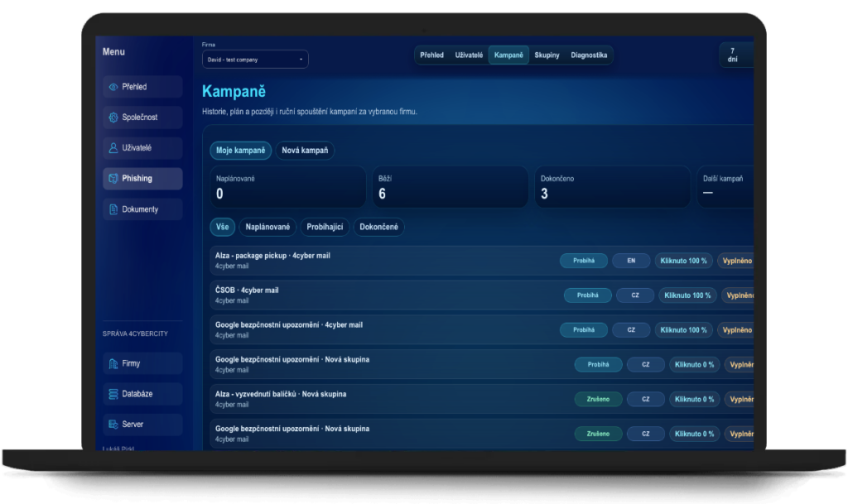
Task: Click the gear icon beside Společnost
Action: tap(113, 118)
